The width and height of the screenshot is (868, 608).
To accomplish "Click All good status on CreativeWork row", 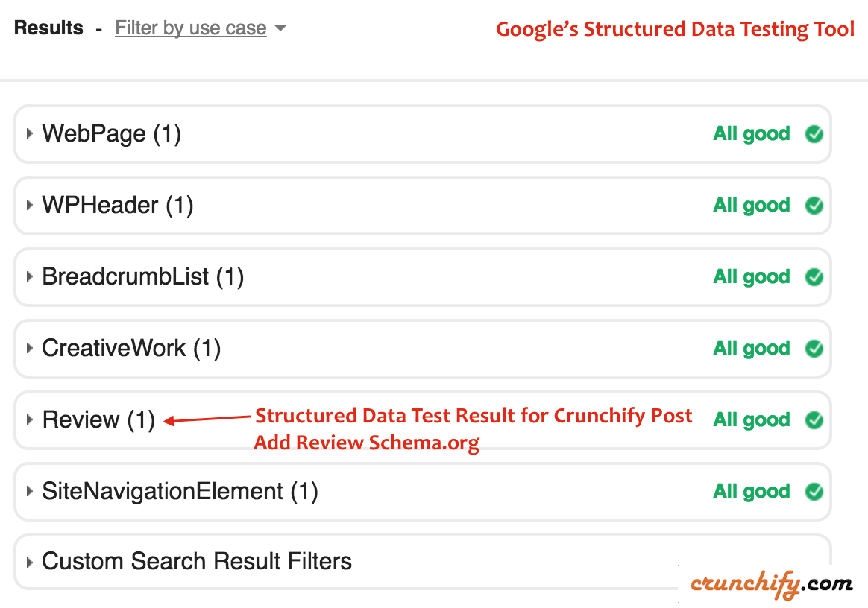I will (752, 349).
